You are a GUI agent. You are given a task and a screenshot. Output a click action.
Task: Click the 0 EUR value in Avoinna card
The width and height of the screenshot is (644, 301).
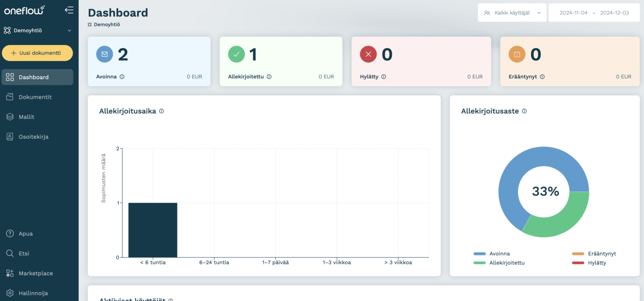click(195, 76)
